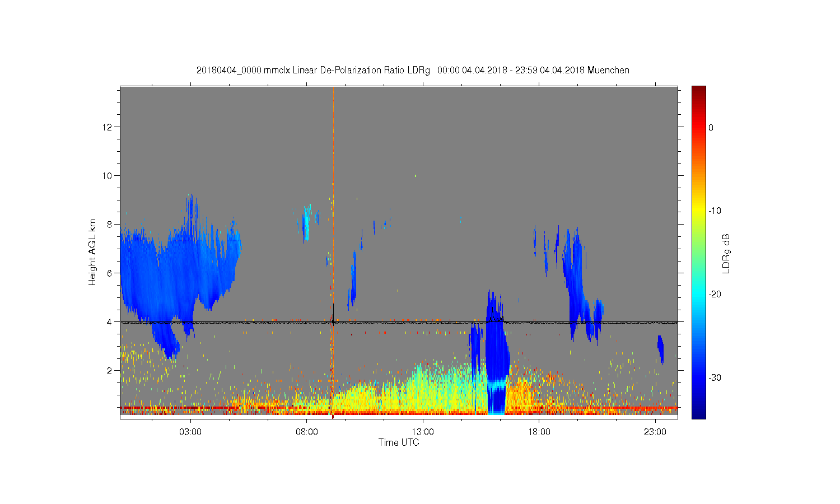Click the height tick label '12'

(108, 127)
